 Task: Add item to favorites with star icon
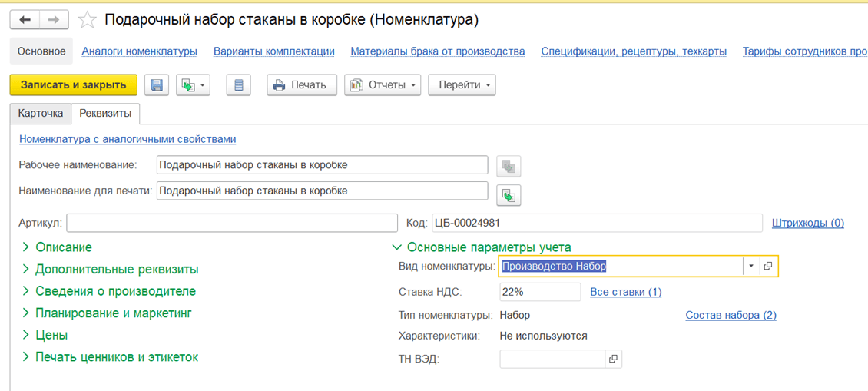tap(88, 20)
